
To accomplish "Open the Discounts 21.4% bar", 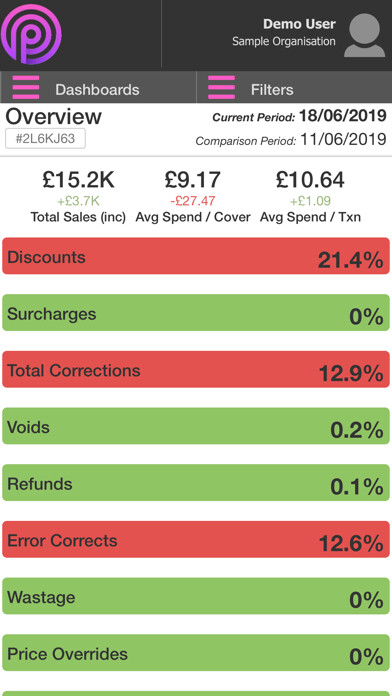I will click(196, 256).
